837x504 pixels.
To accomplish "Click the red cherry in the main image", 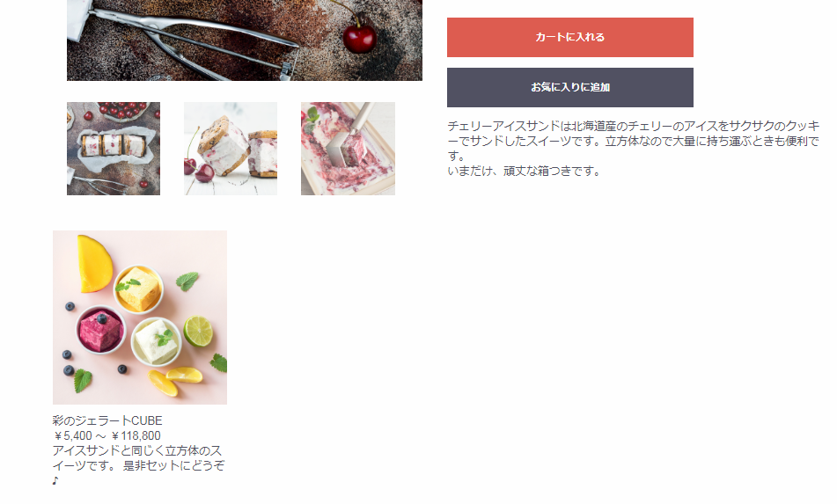I will 359,37.
